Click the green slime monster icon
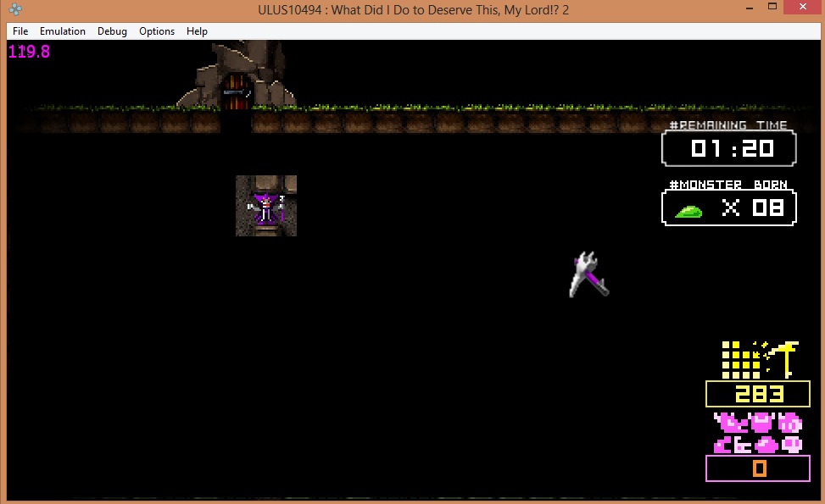The width and height of the screenshot is (825, 504). (689, 210)
